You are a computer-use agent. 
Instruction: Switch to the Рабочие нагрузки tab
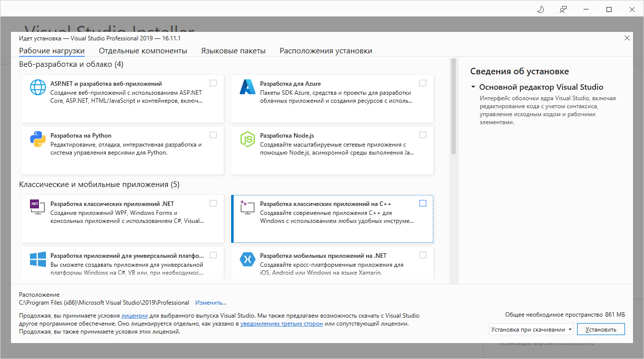[52, 51]
